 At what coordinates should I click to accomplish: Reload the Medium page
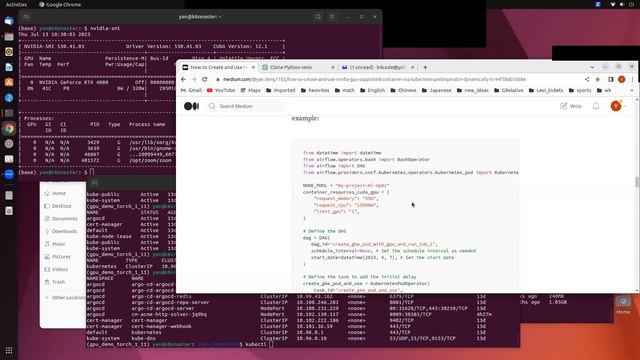tap(204, 79)
